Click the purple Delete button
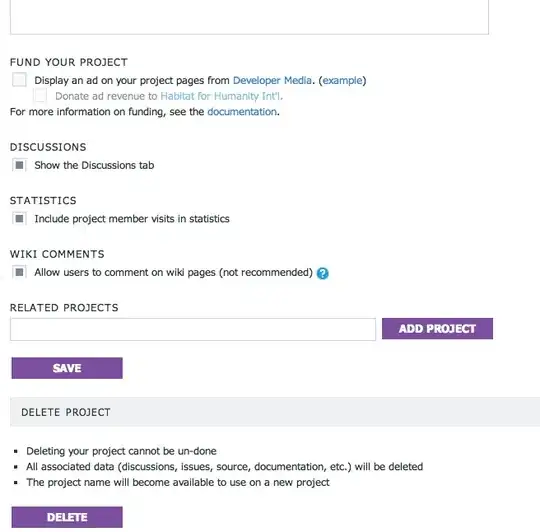Image resolution: width=540 pixels, height=532 pixels. click(67, 517)
